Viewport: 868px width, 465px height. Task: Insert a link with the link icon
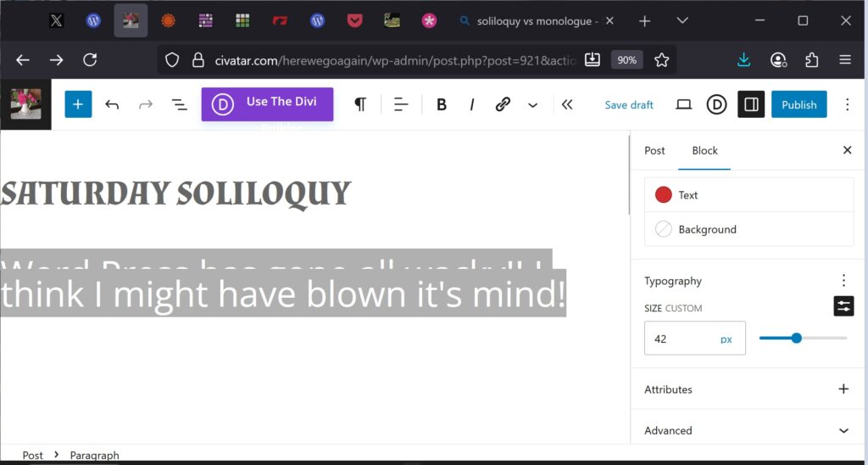tap(503, 104)
